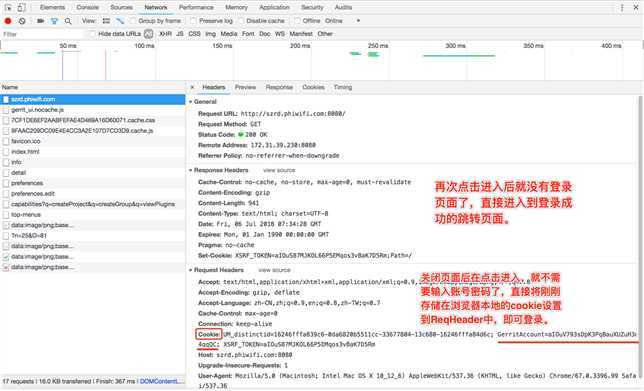The height and width of the screenshot is (391, 644).
Task: Switch to large request rows view
Action: [106, 21]
